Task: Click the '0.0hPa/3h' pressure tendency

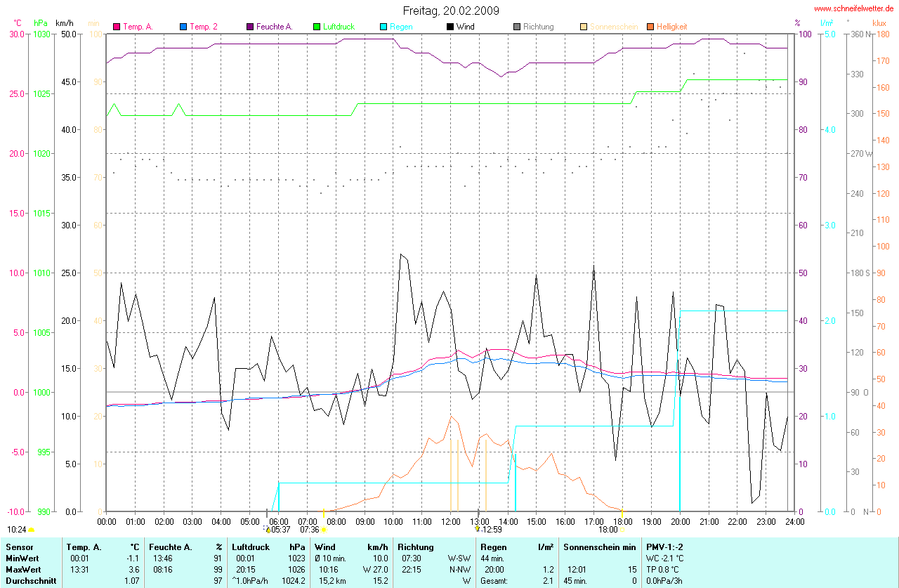Action: (664, 581)
